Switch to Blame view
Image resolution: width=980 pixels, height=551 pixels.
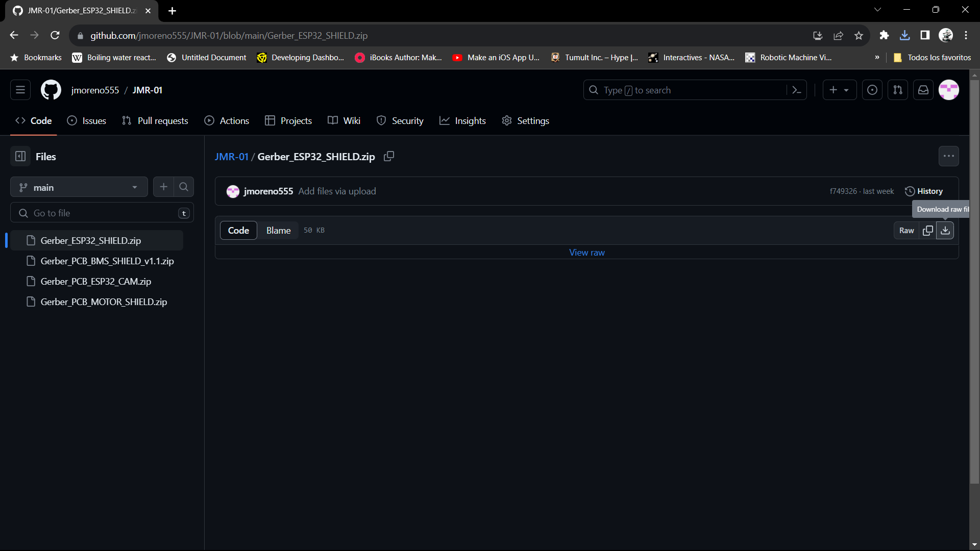tap(278, 231)
